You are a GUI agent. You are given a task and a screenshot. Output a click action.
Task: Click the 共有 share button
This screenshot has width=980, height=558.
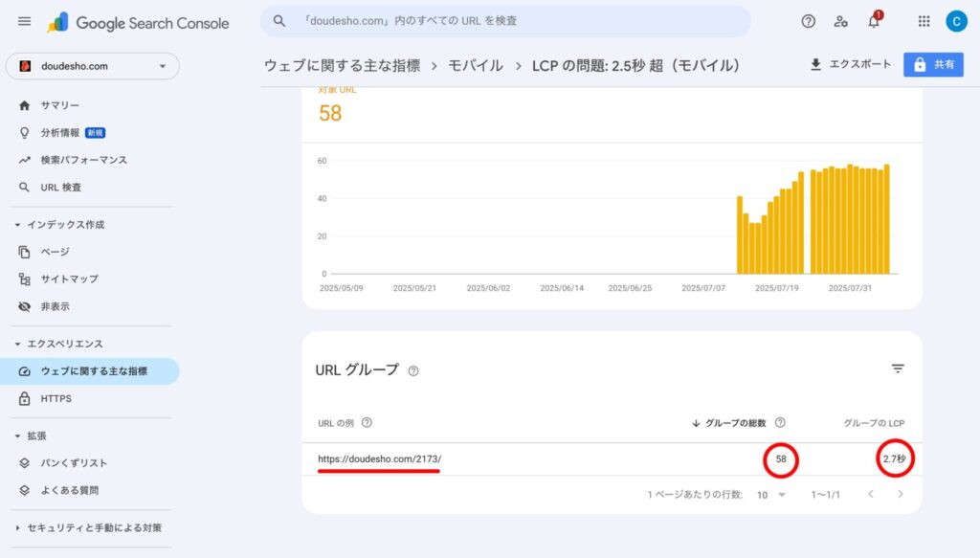933,64
